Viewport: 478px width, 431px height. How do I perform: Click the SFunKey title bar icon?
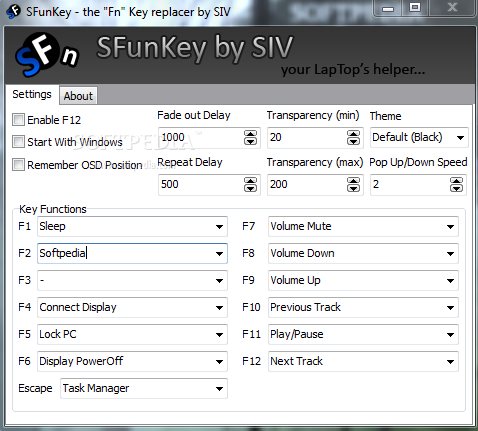click(13, 12)
